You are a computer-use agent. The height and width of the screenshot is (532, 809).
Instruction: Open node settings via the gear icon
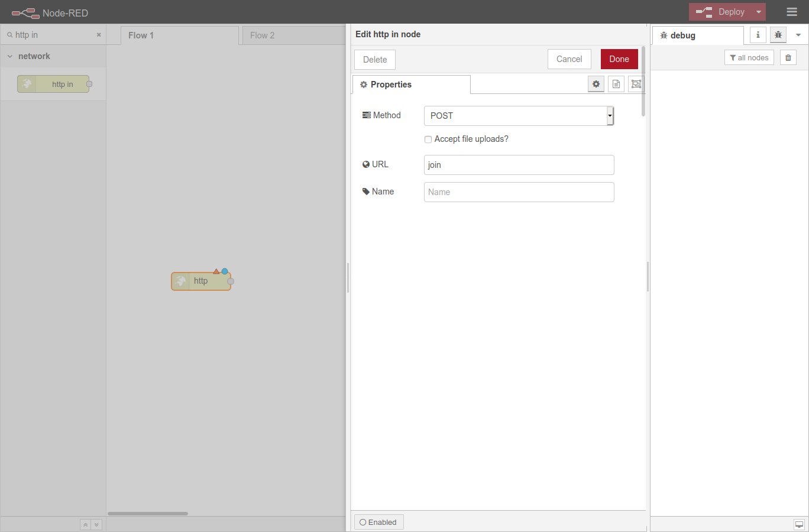coord(596,83)
